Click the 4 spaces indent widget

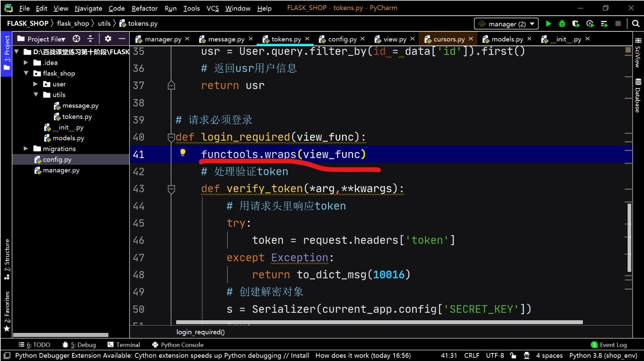[549, 355]
